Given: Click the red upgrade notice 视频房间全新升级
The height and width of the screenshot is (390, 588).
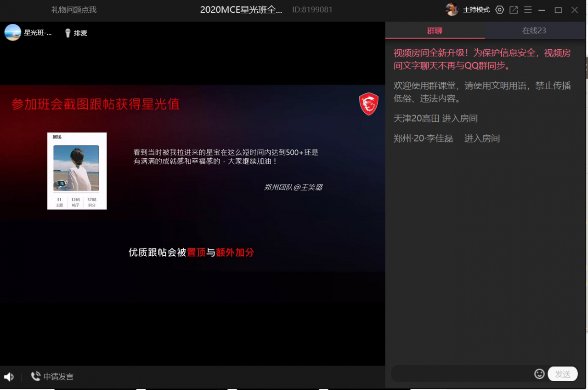Looking at the screenshot, I should click(482, 59).
